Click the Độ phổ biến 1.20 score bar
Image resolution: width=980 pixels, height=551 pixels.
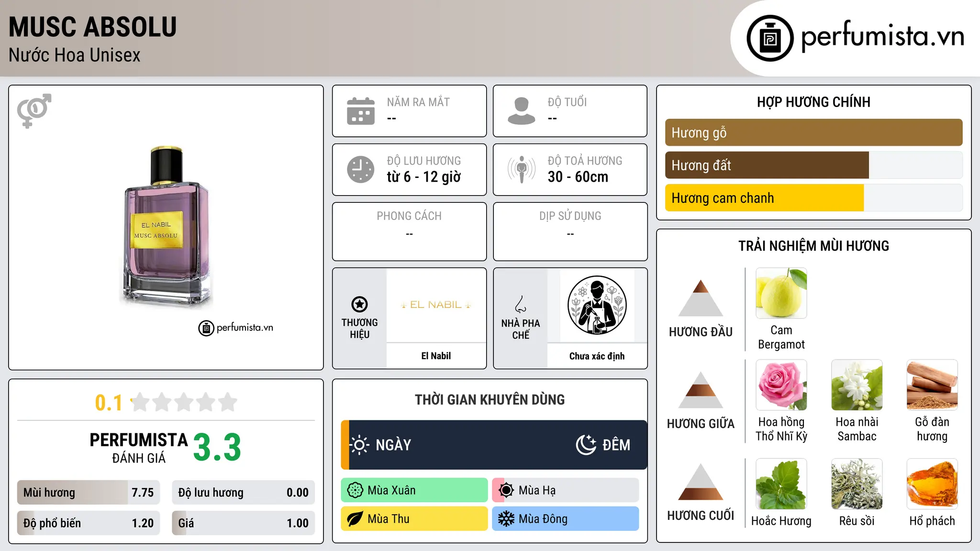click(x=89, y=523)
